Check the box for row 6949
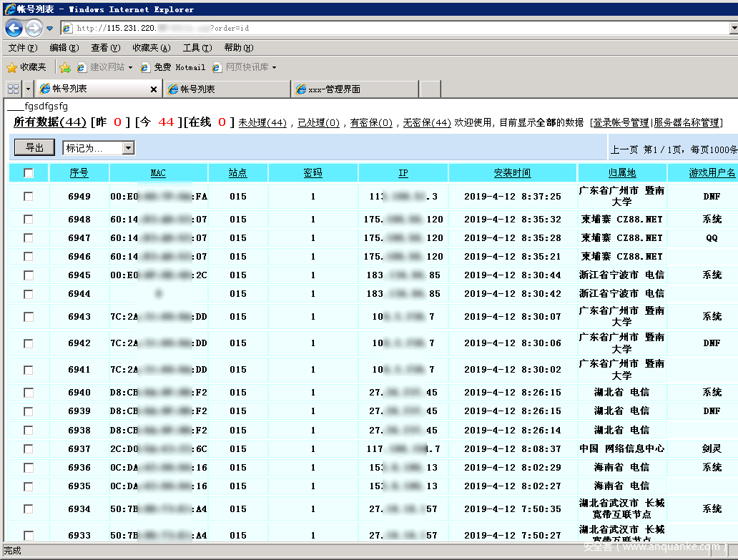Screen dimensions: 738x560 (x=29, y=197)
